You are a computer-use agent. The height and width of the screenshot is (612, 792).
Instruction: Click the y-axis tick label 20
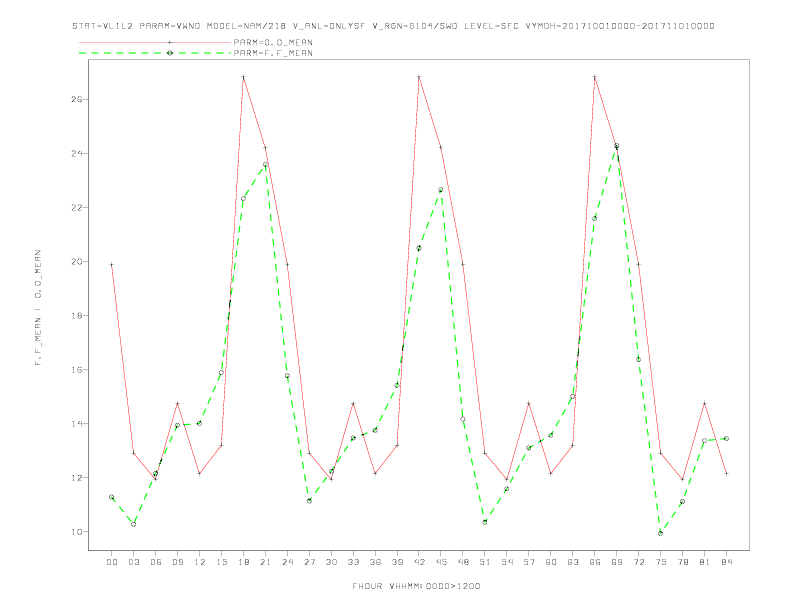(76, 261)
